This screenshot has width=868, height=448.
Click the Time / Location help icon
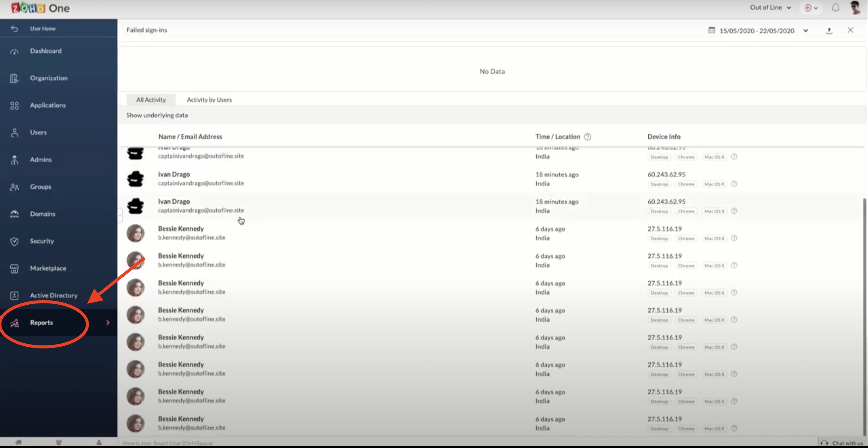click(x=587, y=137)
